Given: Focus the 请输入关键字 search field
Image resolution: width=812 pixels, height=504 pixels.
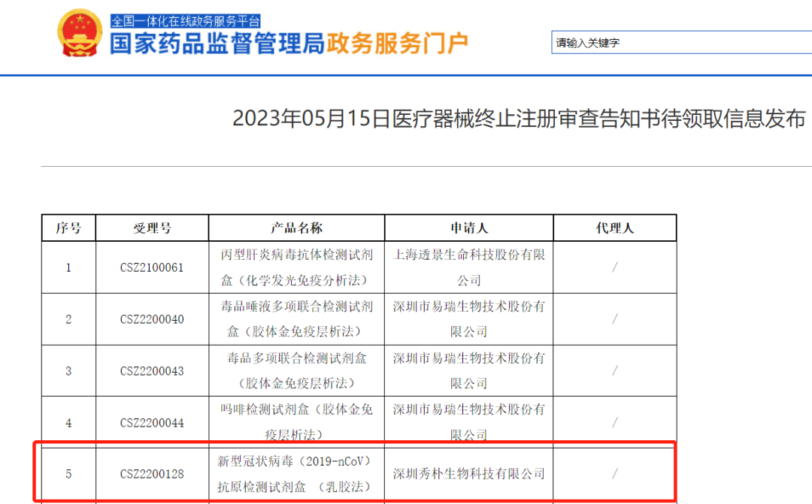Looking at the screenshot, I should [680, 43].
